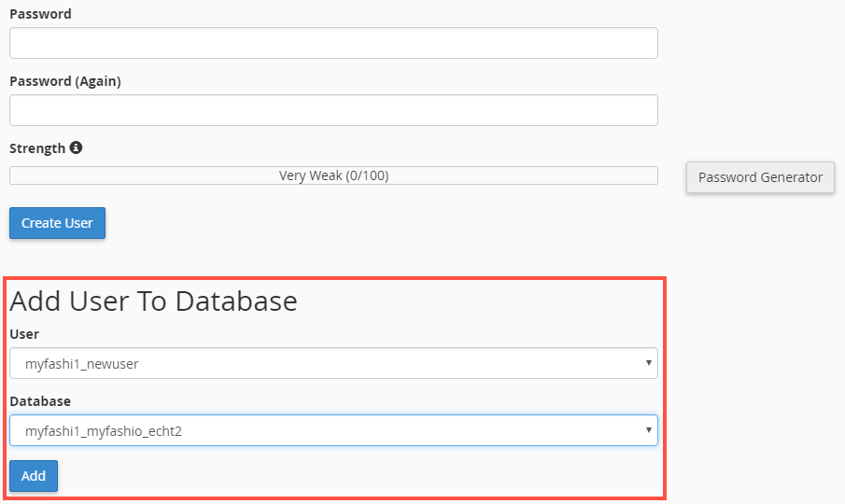845x504 pixels.
Task: Click the arrow on the Database select box
Action: (x=649, y=430)
